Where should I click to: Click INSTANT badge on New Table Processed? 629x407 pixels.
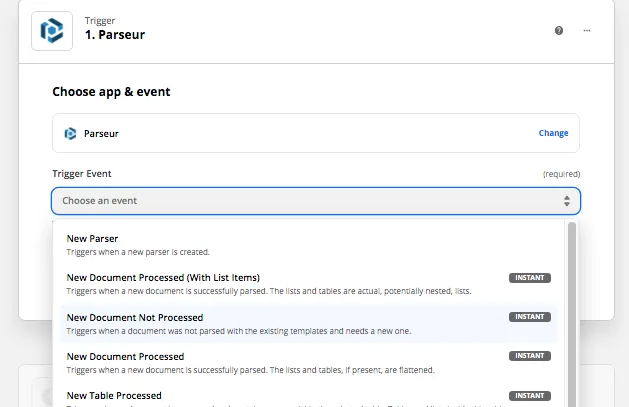(x=529, y=395)
